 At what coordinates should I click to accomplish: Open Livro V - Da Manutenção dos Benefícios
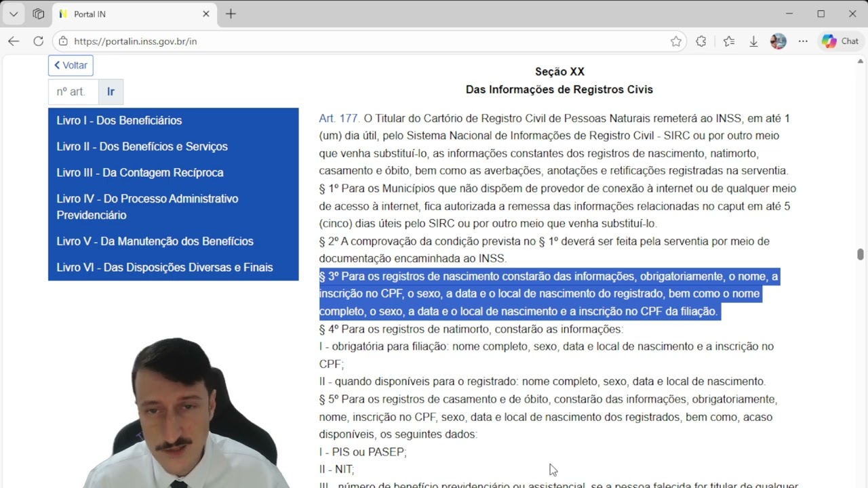[155, 241]
